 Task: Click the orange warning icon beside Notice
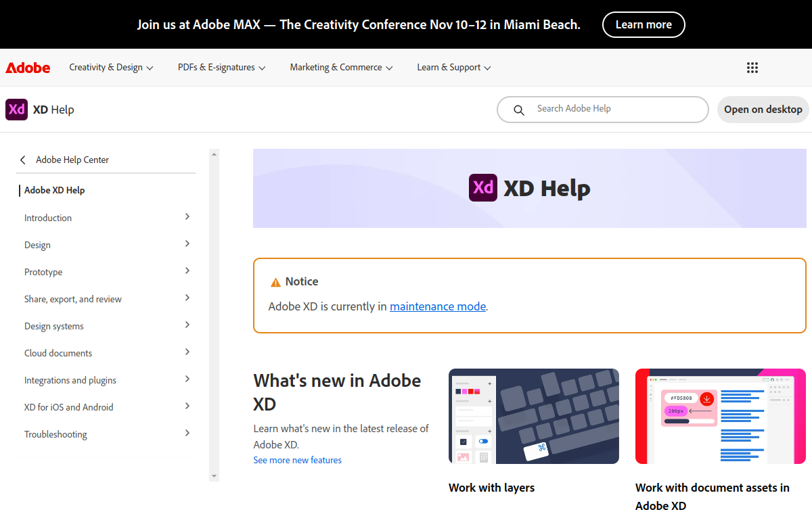(275, 282)
